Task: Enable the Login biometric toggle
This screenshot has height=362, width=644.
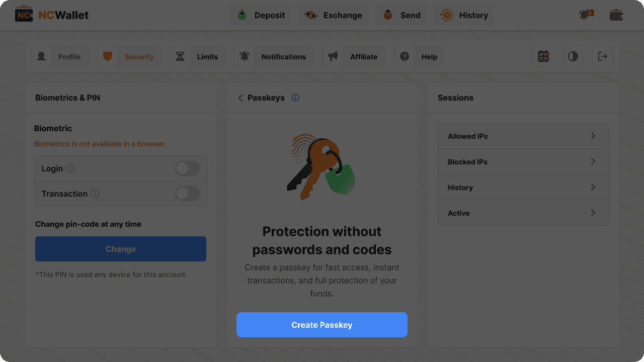Action: click(x=187, y=168)
